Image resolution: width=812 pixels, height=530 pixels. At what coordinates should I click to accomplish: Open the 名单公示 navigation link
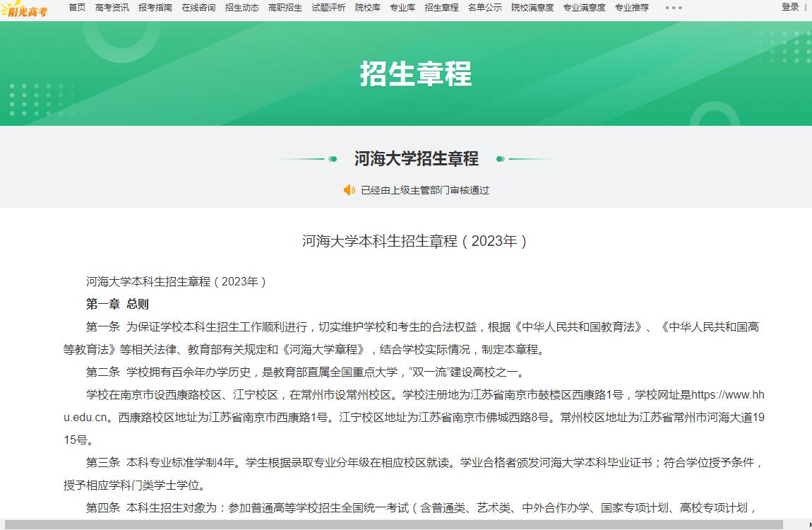pyautogui.click(x=484, y=7)
